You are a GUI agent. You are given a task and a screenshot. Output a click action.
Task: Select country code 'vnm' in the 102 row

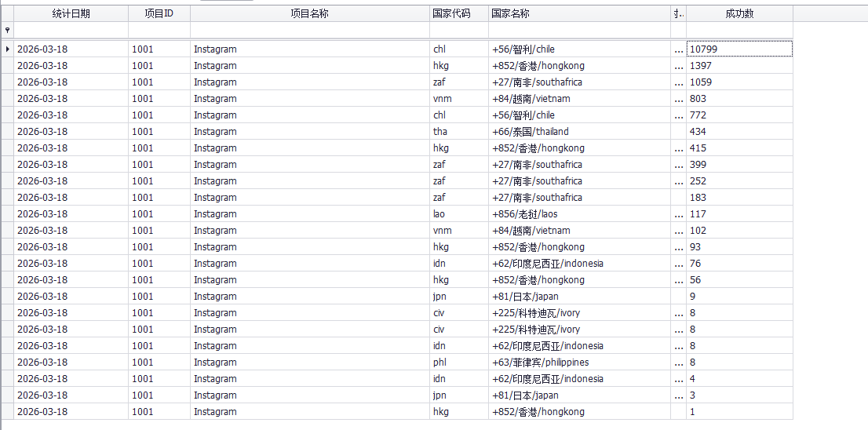pos(459,230)
